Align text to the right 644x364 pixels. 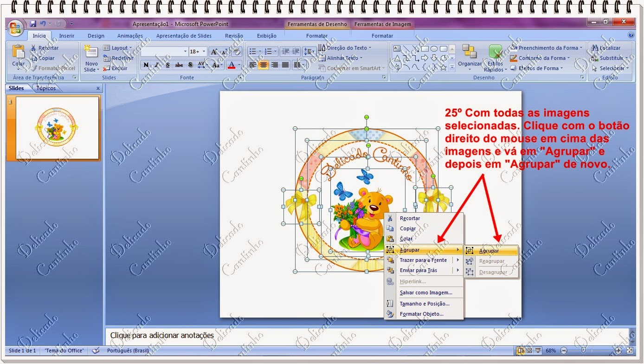275,65
